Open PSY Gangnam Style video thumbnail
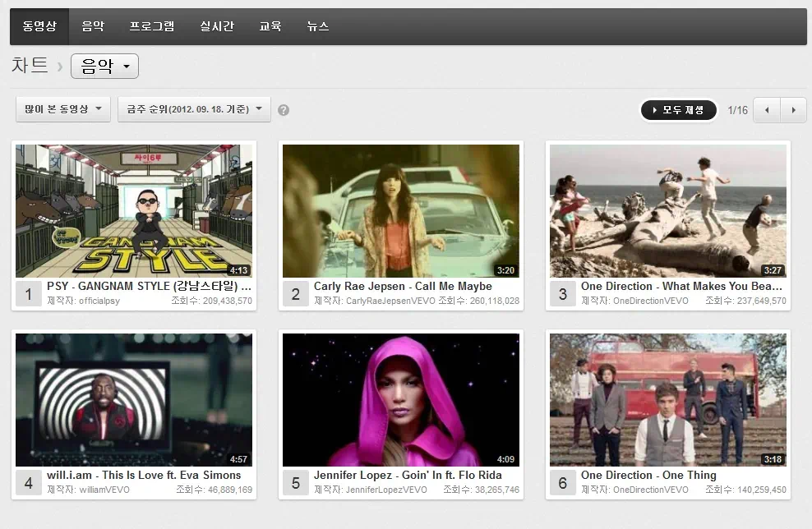The width and height of the screenshot is (812, 529). coord(134,211)
